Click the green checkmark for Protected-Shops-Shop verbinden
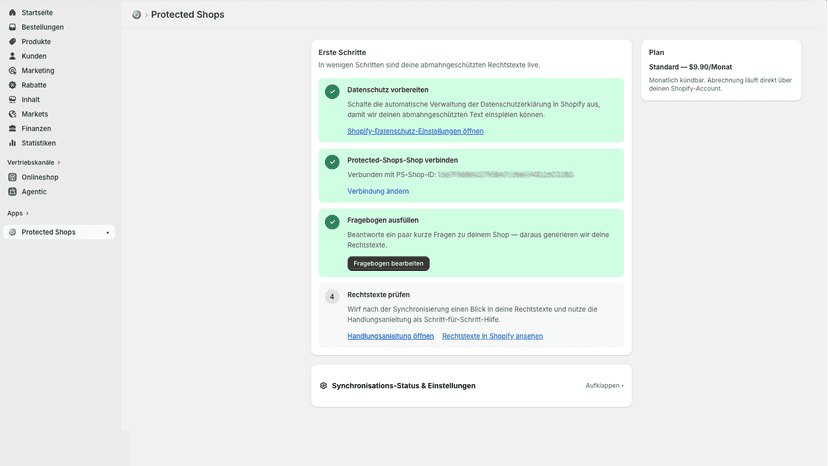Image resolution: width=828 pixels, height=466 pixels. click(x=332, y=162)
